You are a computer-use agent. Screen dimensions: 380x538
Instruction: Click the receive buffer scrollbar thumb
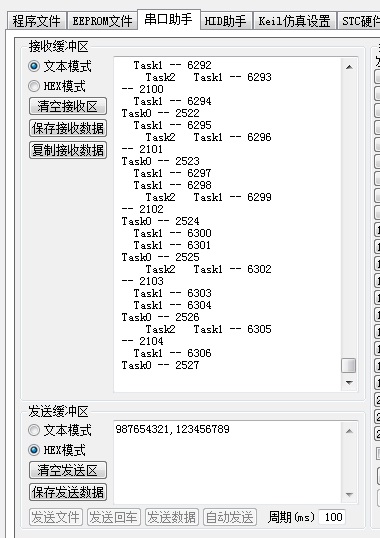[x=349, y=365]
